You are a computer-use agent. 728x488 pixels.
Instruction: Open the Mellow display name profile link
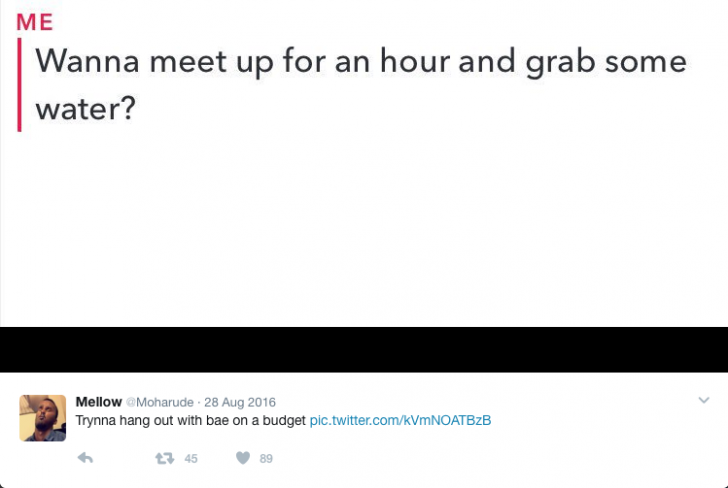coord(99,402)
